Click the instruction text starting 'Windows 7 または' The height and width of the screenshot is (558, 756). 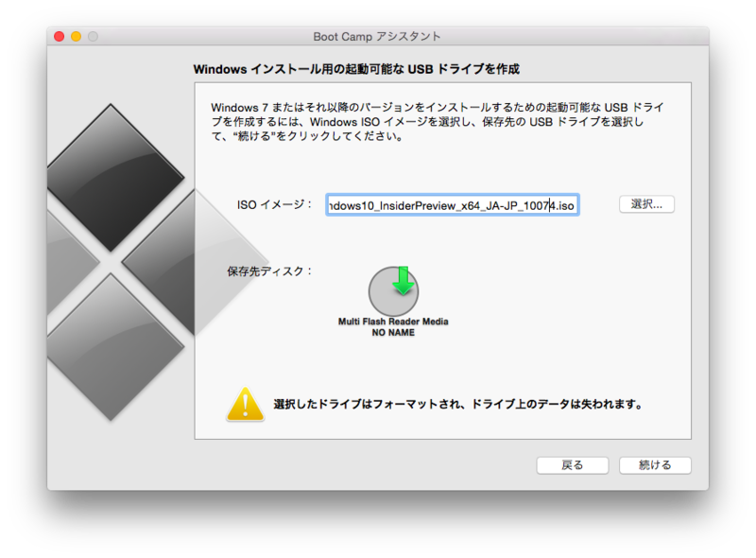[438, 122]
